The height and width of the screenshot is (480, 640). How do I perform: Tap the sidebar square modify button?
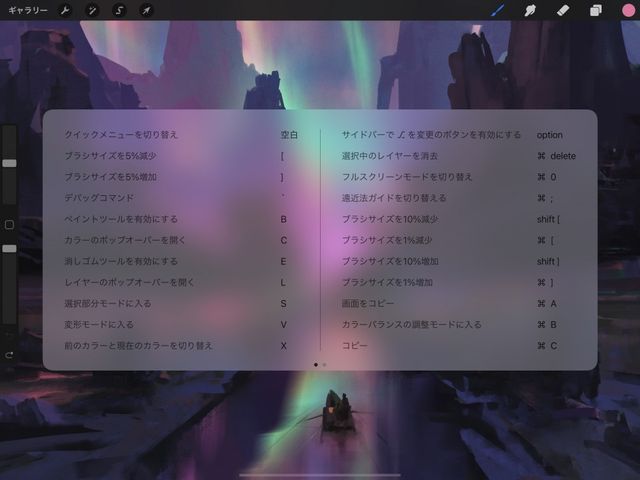[x=9, y=225]
